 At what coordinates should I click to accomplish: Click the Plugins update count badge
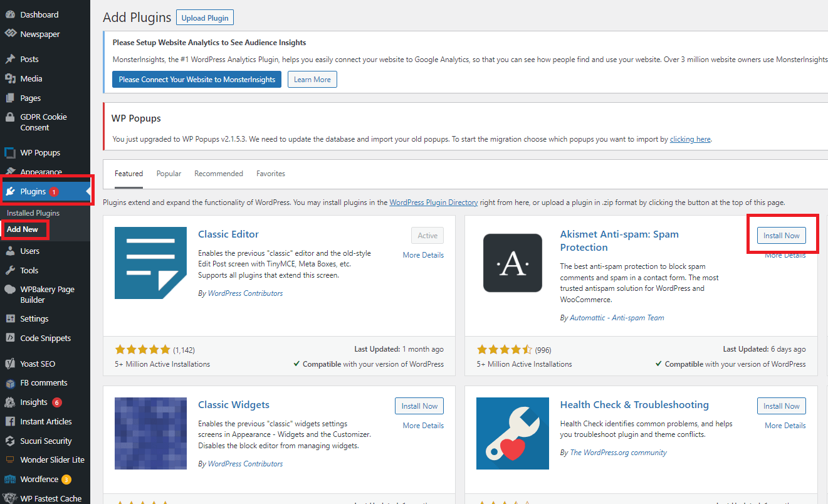pos(54,192)
